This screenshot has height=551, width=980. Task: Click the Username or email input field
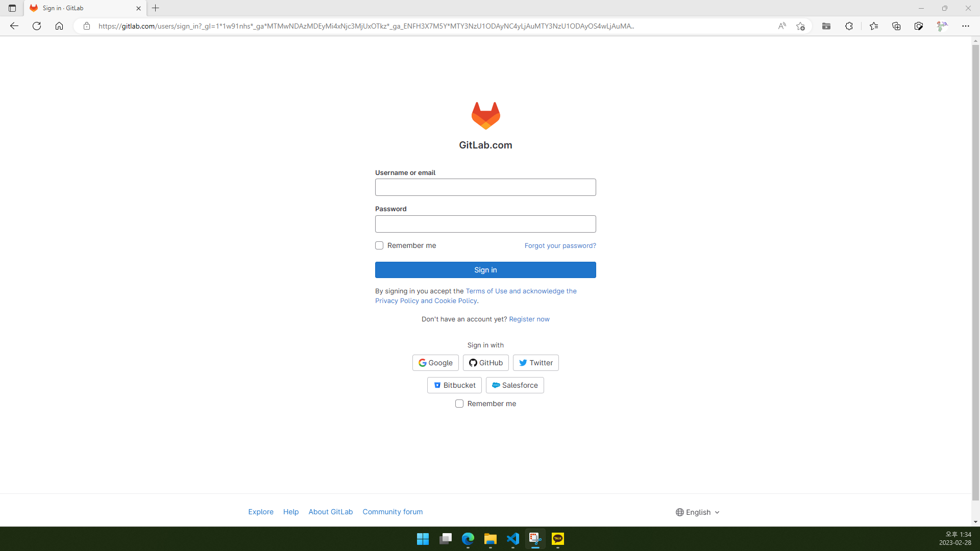[485, 187]
